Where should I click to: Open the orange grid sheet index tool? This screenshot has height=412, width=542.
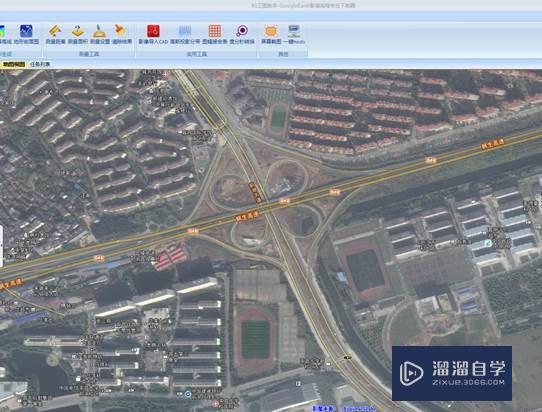click(215, 31)
